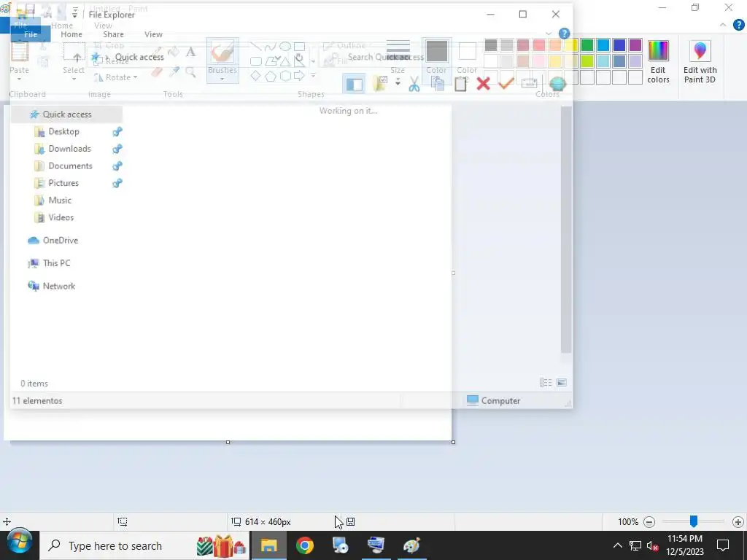747x560 pixels.
Task: Collapse the Paint ribbon with the chevron
Action: pyautogui.click(x=723, y=25)
